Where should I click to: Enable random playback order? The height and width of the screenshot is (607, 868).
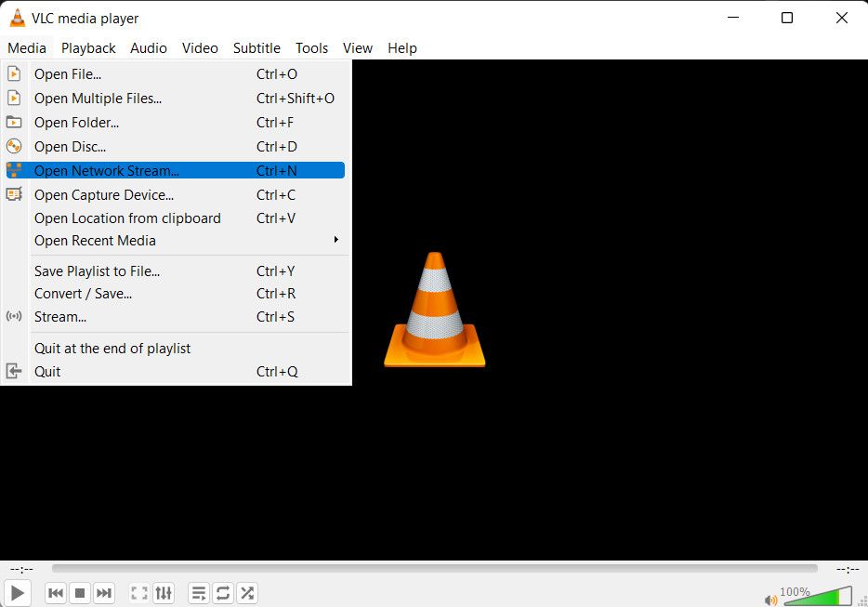(247, 592)
